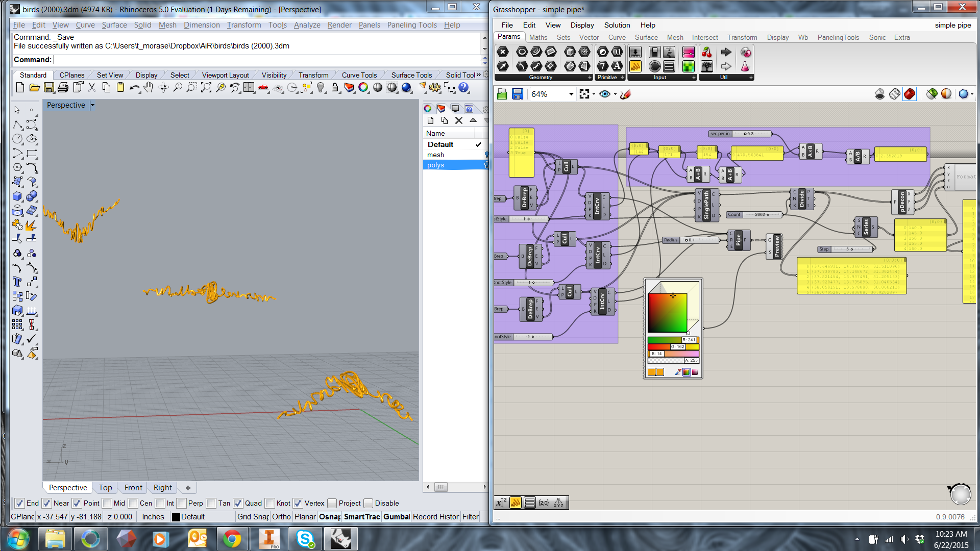Open the mesh layer in layer panel
980x551 pixels.
[436, 154]
